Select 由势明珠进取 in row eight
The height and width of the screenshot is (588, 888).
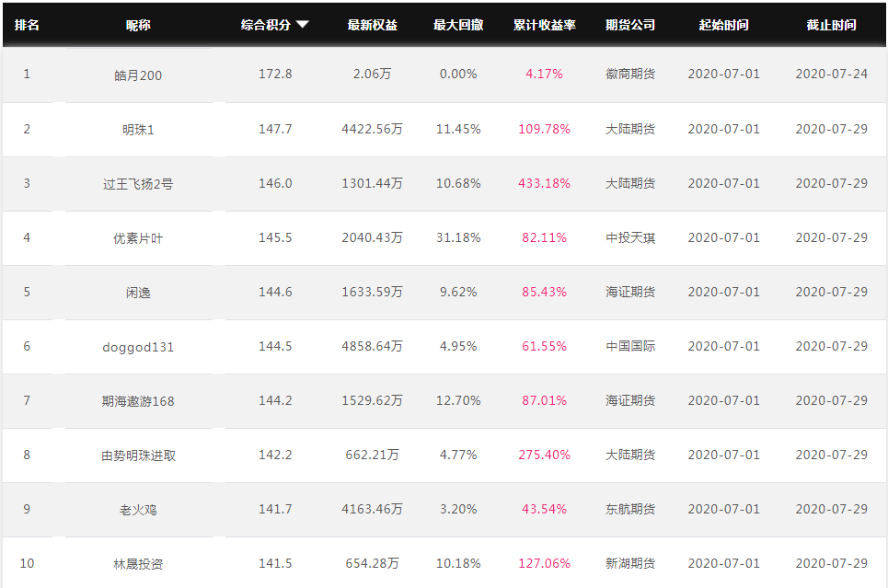tap(138, 455)
